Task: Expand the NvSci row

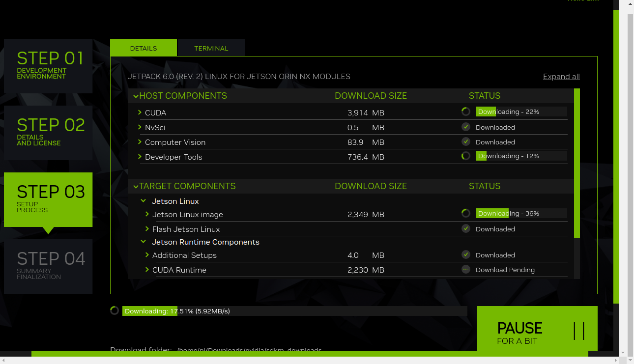Action: 140,127
